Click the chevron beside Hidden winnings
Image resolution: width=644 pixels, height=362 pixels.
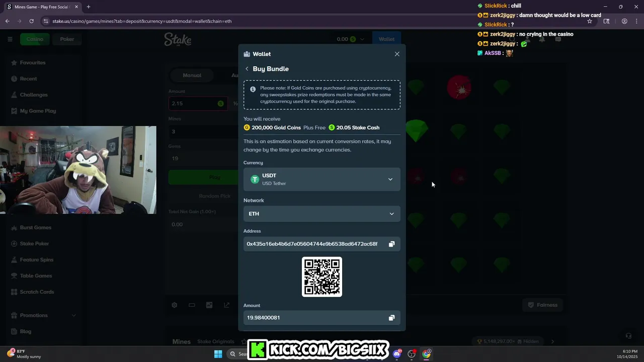[552, 341]
